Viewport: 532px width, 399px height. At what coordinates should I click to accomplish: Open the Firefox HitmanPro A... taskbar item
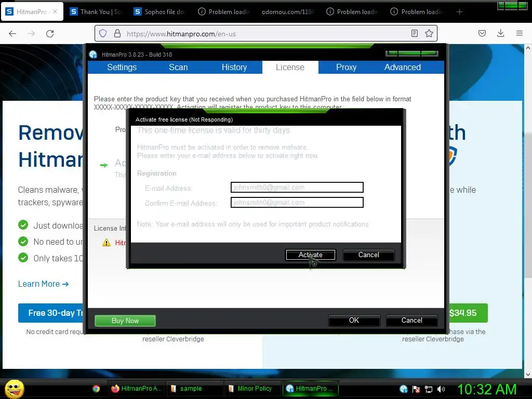tap(137, 389)
